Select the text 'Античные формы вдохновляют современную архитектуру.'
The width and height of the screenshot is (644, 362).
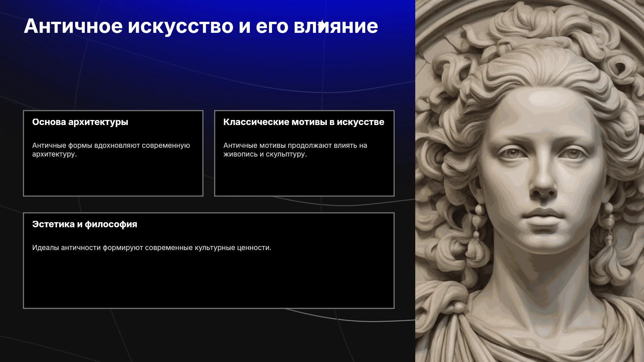[111, 150]
